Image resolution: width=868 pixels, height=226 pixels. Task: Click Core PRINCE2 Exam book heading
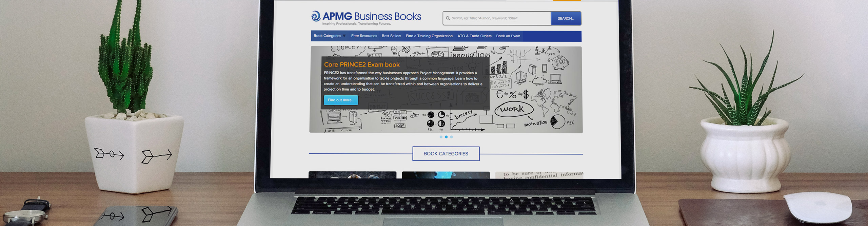[x=362, y=64]
